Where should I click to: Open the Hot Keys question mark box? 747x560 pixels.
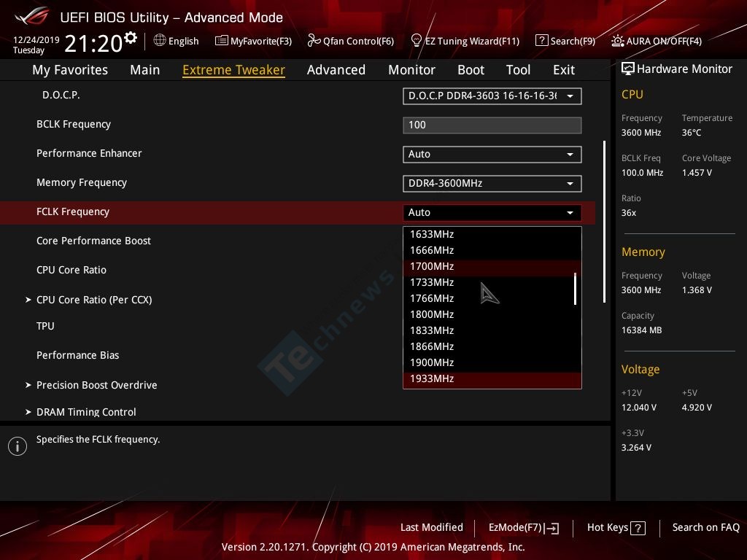pyautogui.click(x=638, y=528)
